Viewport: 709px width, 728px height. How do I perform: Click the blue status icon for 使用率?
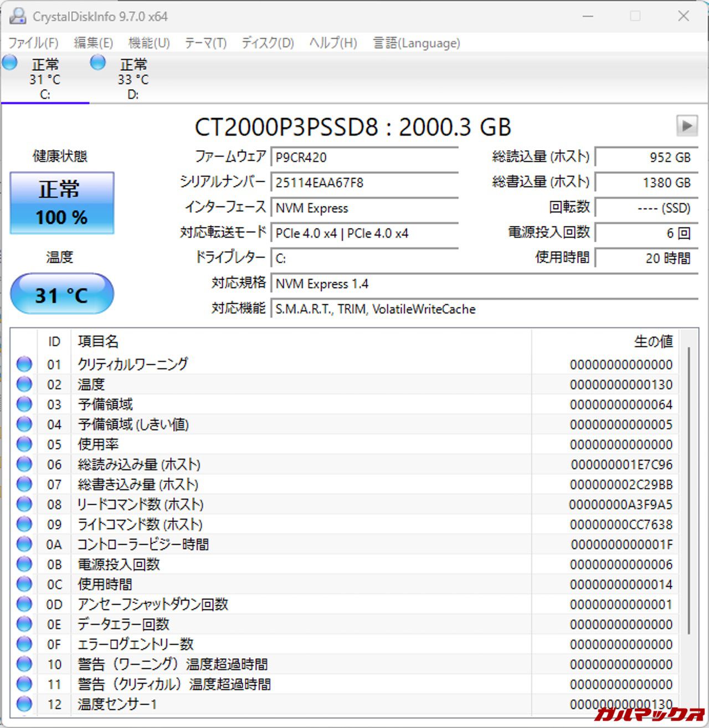(x=24, y=444)
